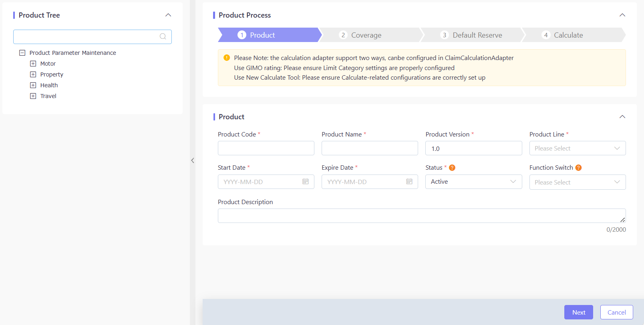Click the Status help question icon
Image resolution: width=644 pixels, height=325 pixels.
pyautogui.click(x=452, y=168)
